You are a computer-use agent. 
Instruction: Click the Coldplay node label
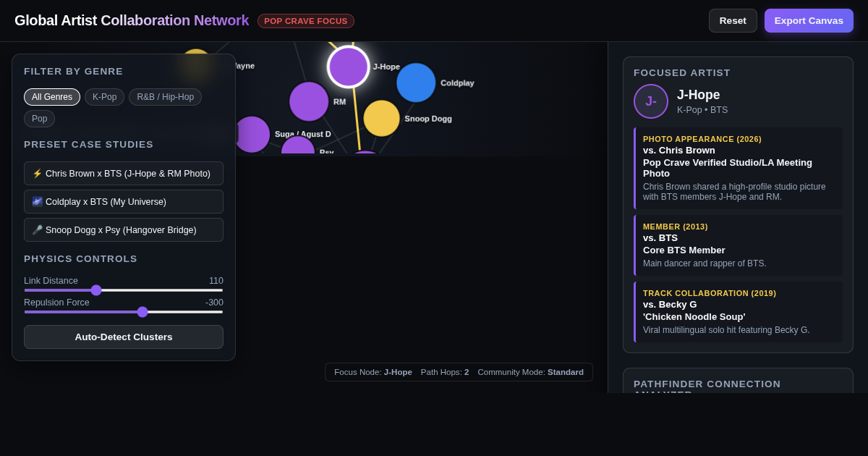pyautogui.click(x=457, y=83)
